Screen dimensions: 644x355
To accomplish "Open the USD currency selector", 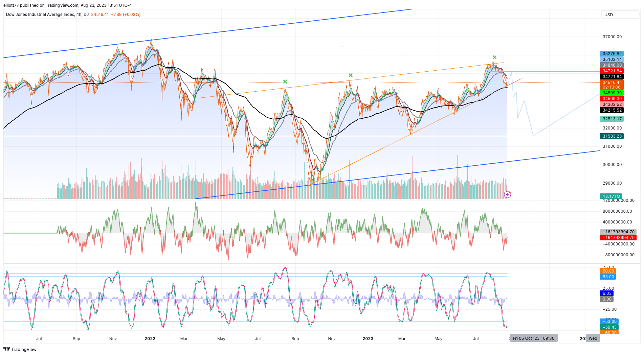I will point(620,15).
